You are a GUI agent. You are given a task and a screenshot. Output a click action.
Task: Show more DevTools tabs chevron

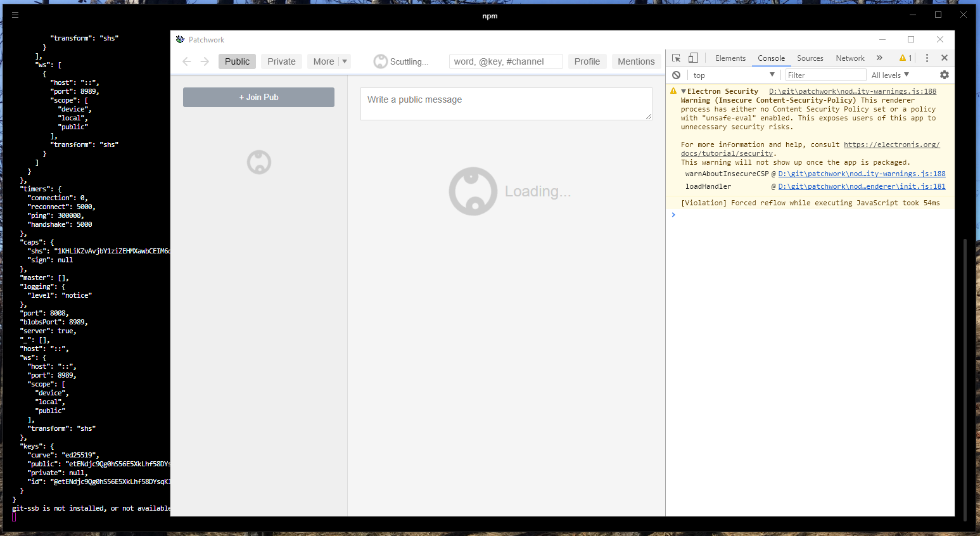(x=879, y=58)
